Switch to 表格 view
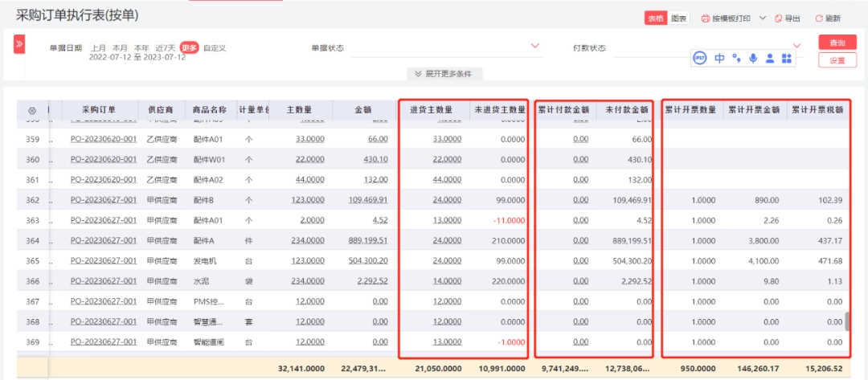 click(x=656, y=18)
